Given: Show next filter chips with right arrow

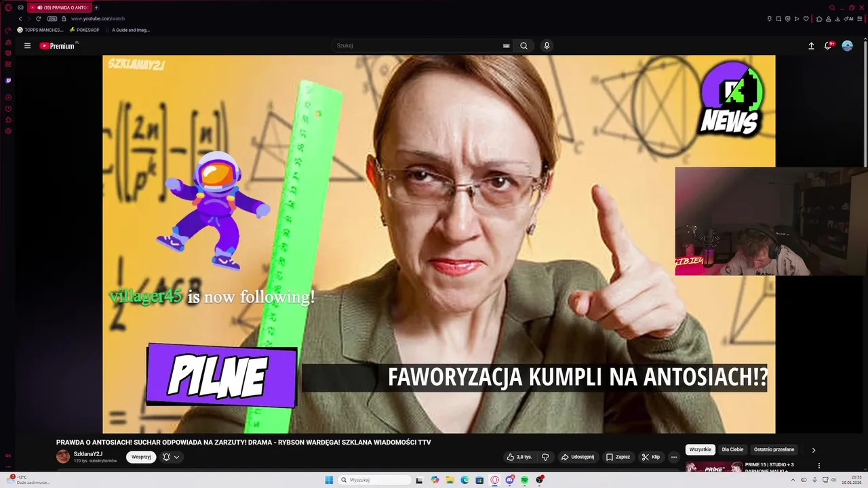Looking at the screenshot, I should (x=814, y=450).
